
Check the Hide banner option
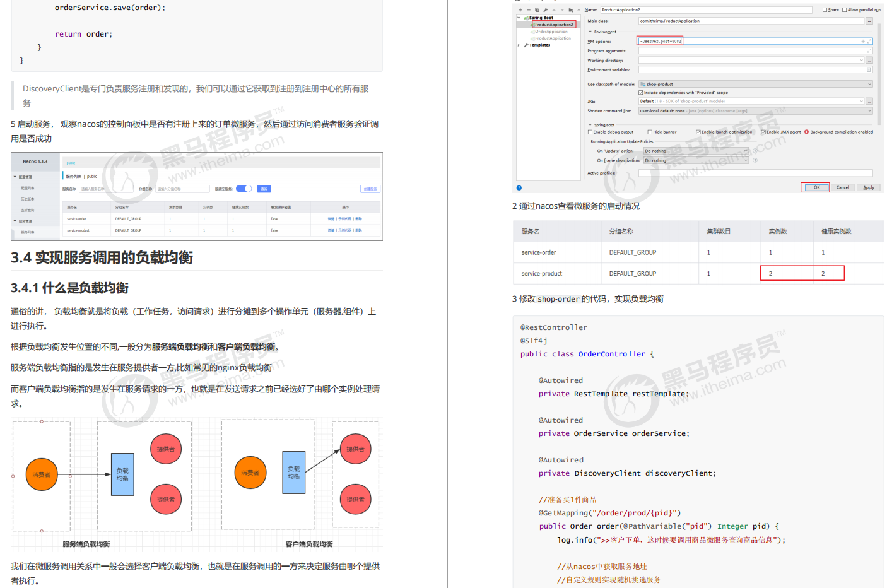(x=650, y=132)
